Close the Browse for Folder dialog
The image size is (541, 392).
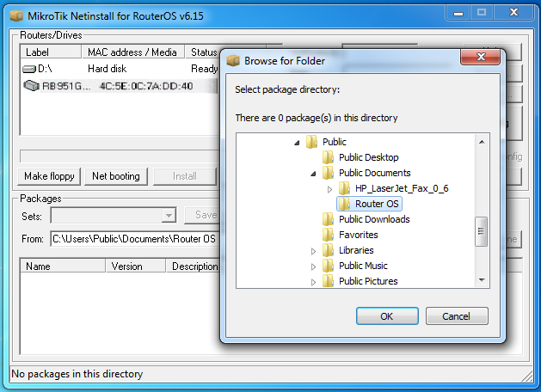[x=481, y=57]
